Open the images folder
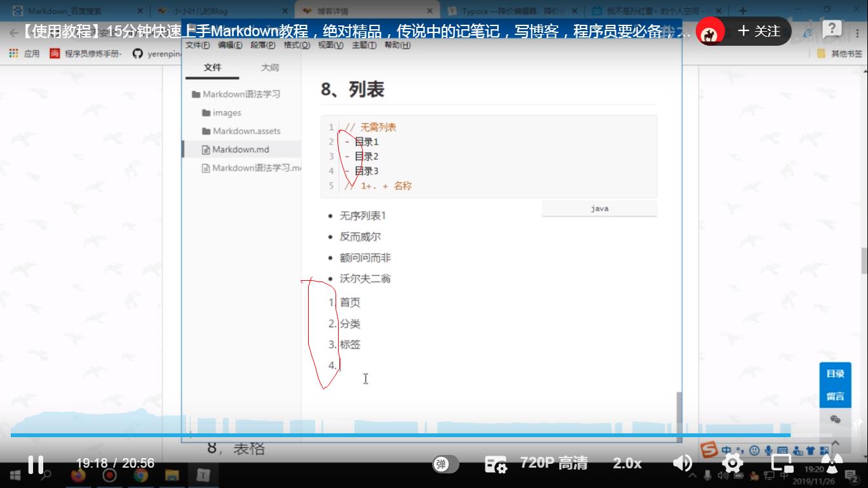868x488 pixels. (222, 112)
